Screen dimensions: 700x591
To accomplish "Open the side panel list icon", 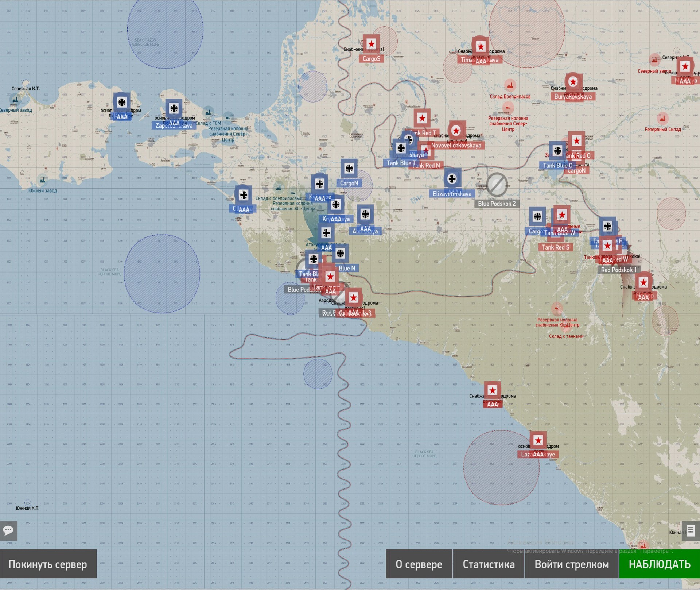I will point(691,530).
